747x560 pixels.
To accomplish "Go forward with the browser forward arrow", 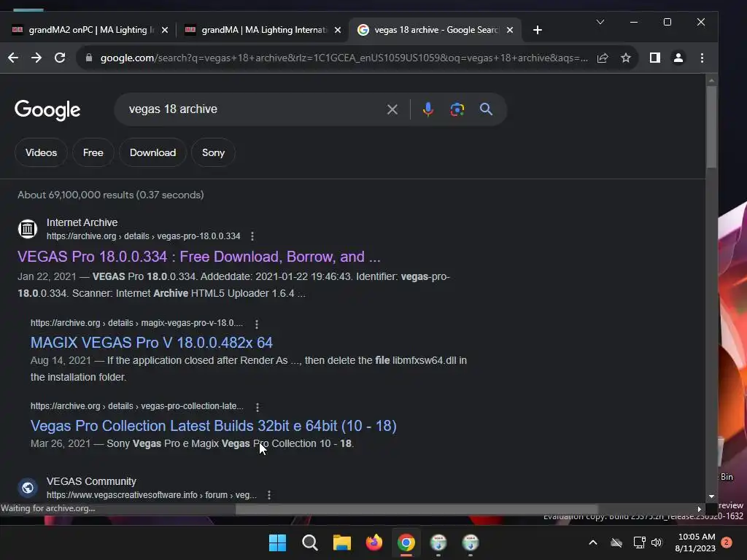I will 36,58.
